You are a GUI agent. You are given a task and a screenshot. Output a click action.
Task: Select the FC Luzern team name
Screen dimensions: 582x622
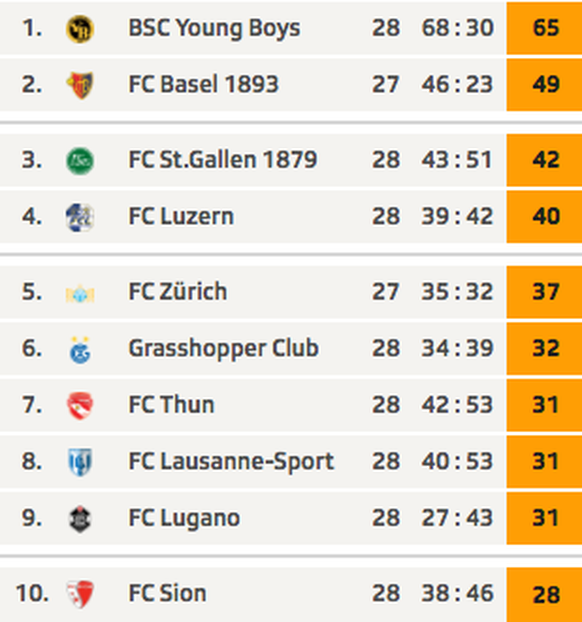181,217
